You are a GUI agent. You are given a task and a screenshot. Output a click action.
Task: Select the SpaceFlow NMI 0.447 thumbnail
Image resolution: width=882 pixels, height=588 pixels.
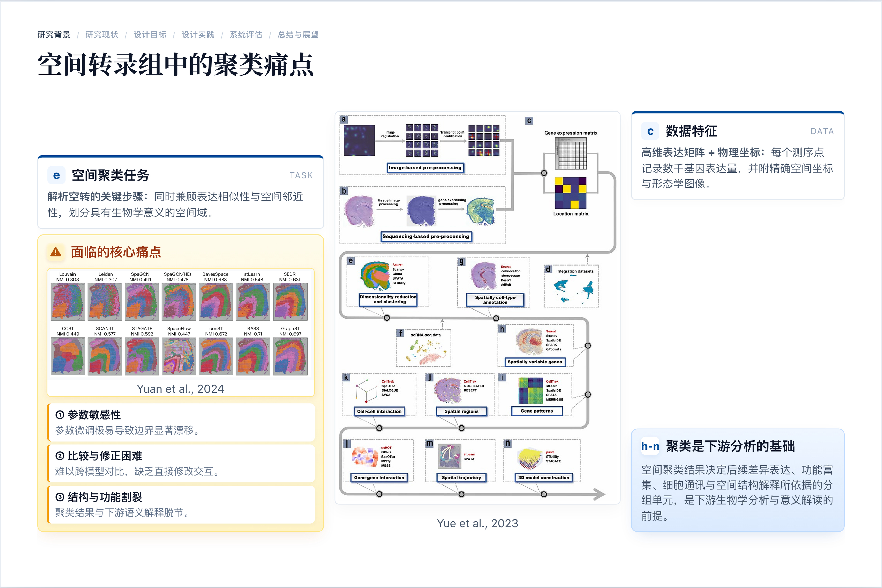179,356
